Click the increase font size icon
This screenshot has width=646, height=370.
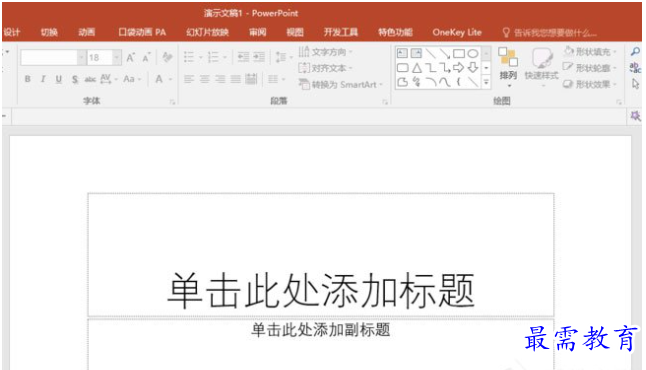[131, 58]
